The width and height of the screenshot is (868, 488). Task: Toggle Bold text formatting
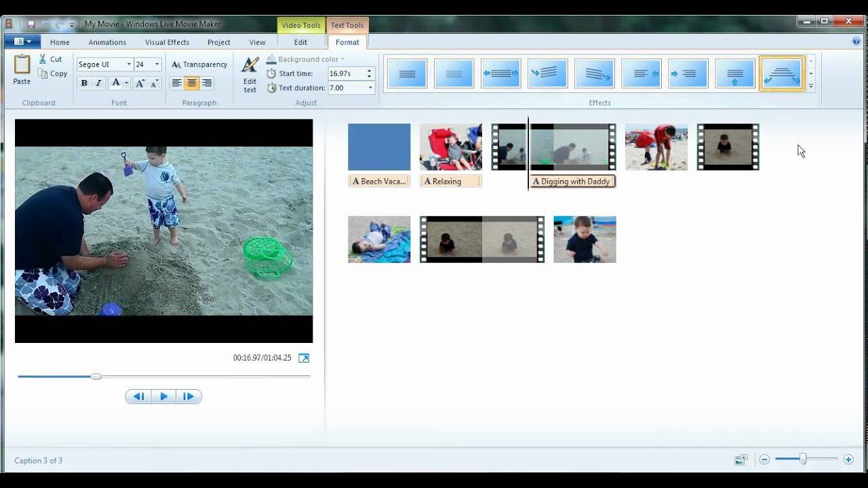84,83
